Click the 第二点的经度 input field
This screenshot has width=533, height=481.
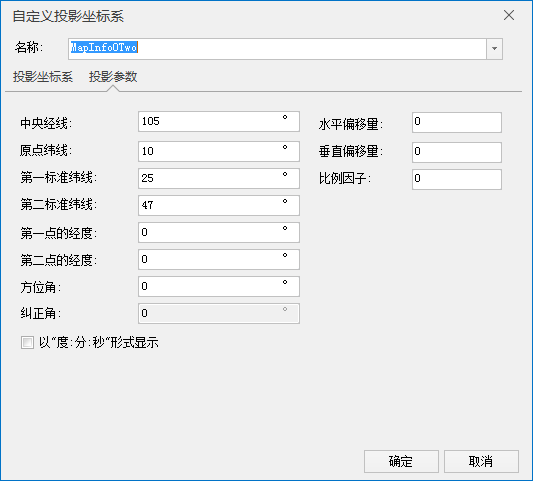coord(219,259)
